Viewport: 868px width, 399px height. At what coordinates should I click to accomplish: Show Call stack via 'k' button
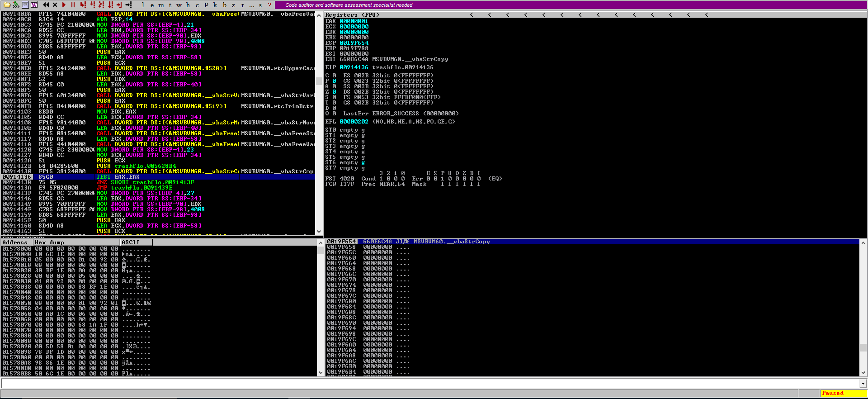click(215, 5)
